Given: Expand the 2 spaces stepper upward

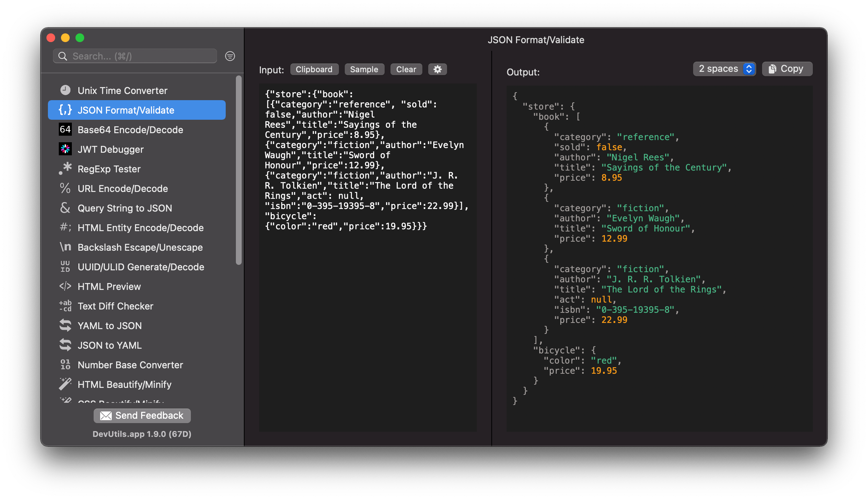Looking at the screenshot, I should pyautogui.click(x=750, y=66).
